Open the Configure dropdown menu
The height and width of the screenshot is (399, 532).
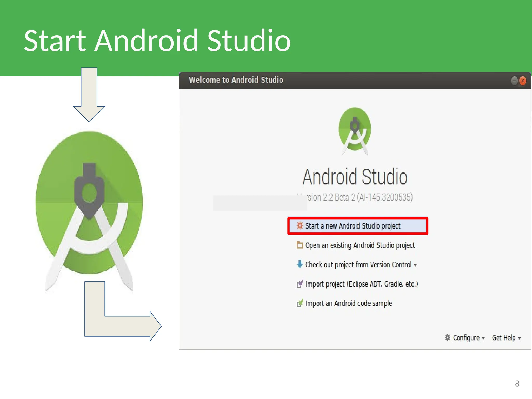(465, 338)
